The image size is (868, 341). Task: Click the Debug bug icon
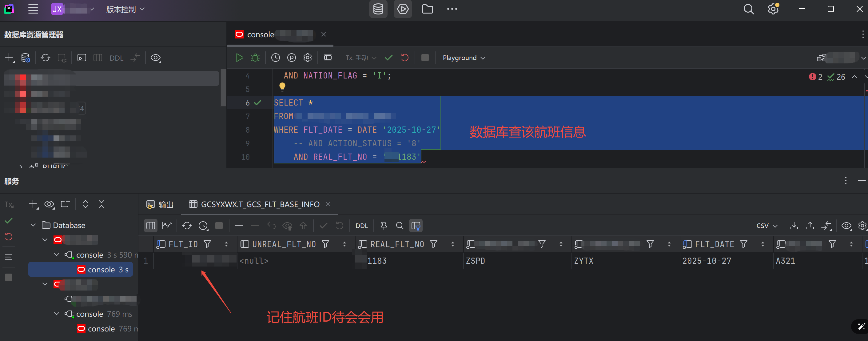click(255, 58)
